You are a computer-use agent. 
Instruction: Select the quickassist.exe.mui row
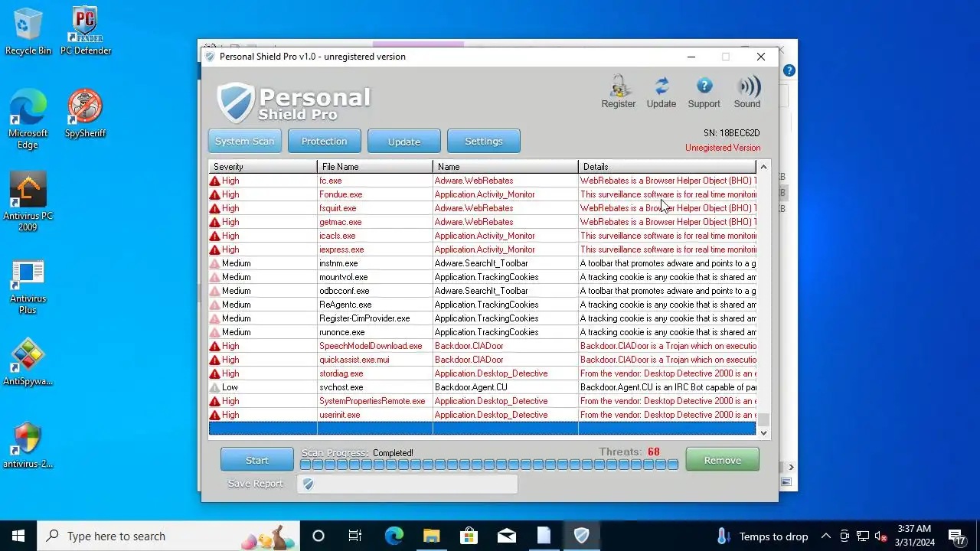(482, 360)
